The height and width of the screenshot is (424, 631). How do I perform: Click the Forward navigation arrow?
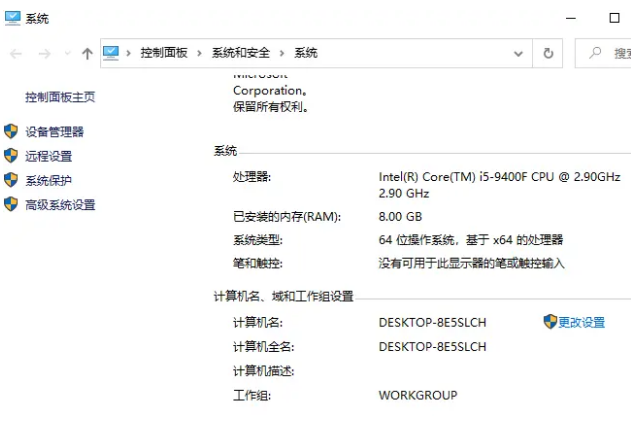tap(43, 53)
